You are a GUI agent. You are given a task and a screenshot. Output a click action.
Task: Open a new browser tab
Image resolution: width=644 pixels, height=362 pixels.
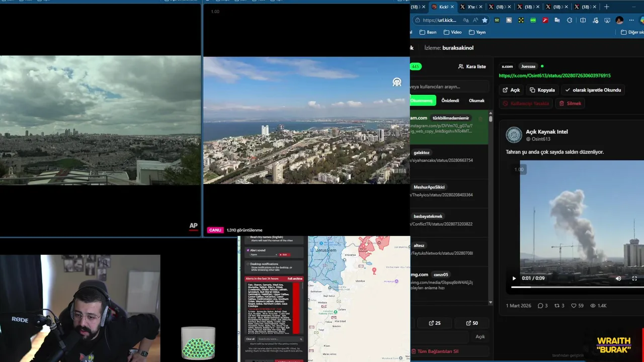(606, 7)
